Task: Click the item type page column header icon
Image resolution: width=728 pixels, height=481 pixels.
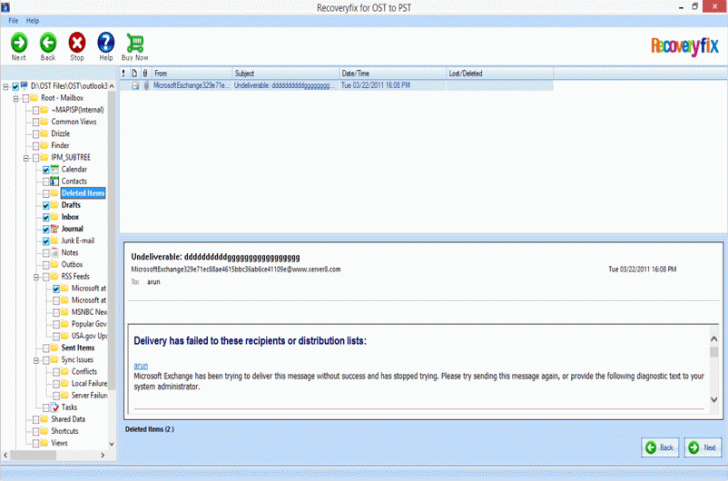Action: click(x=134, y=73)
